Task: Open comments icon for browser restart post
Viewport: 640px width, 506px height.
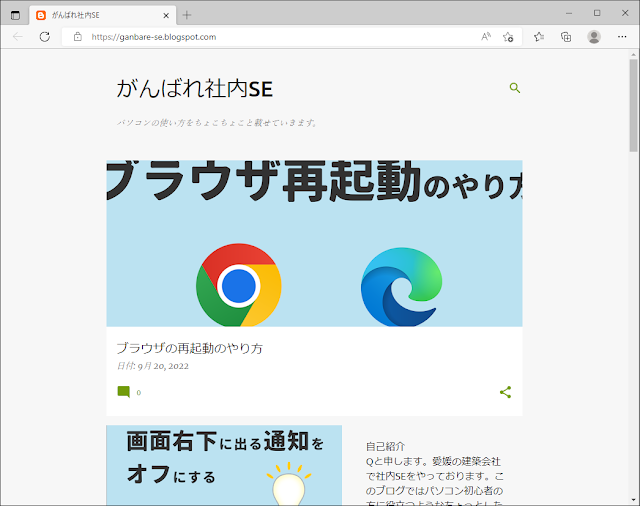Action: point(124,392)
